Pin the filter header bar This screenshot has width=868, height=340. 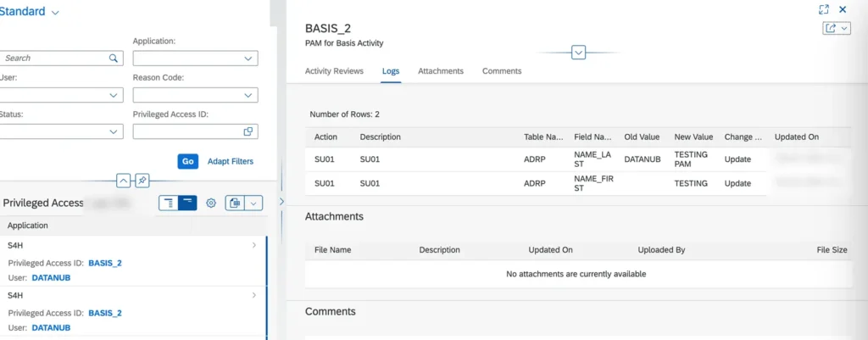tap(143, 181)
